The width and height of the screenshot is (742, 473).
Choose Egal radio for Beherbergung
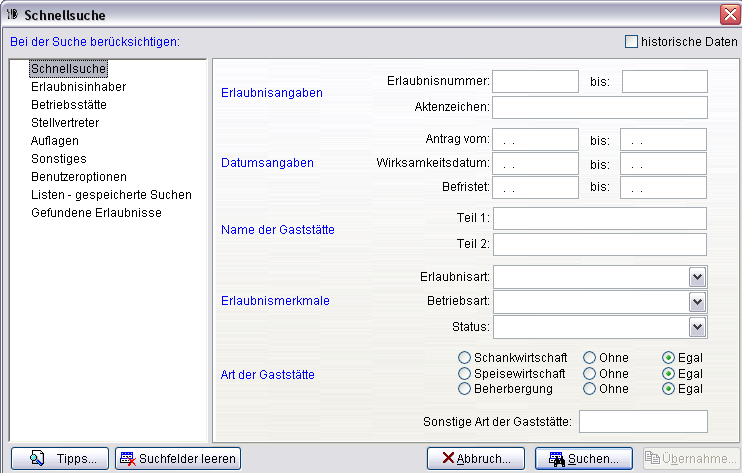pos(668,389)
